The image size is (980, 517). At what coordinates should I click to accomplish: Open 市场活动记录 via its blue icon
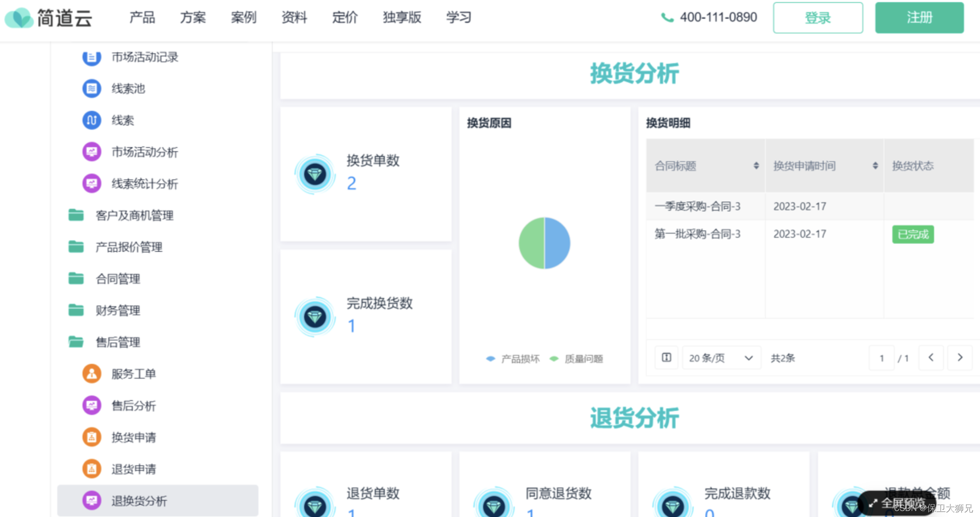click(x=92, y=57)
